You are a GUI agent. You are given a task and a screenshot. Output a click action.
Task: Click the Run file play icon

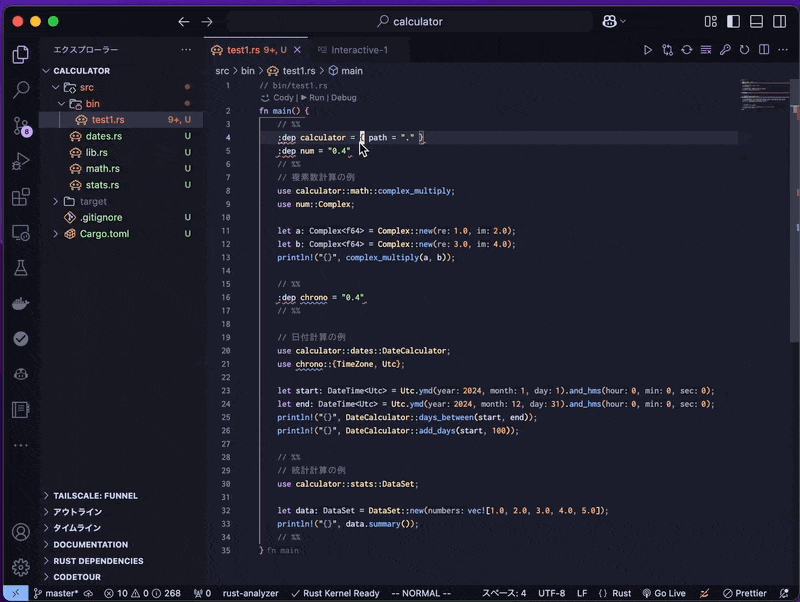click(647, 50)
